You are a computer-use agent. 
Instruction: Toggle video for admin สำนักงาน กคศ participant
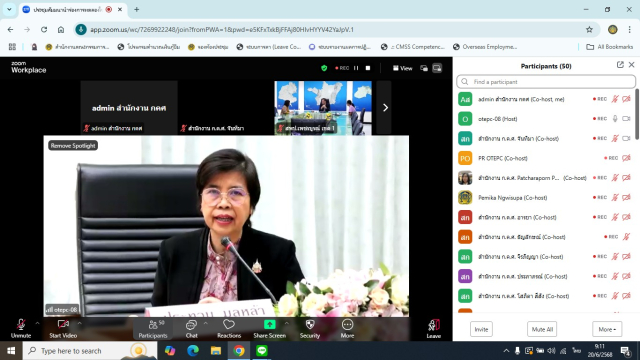[x=626, y=99]
